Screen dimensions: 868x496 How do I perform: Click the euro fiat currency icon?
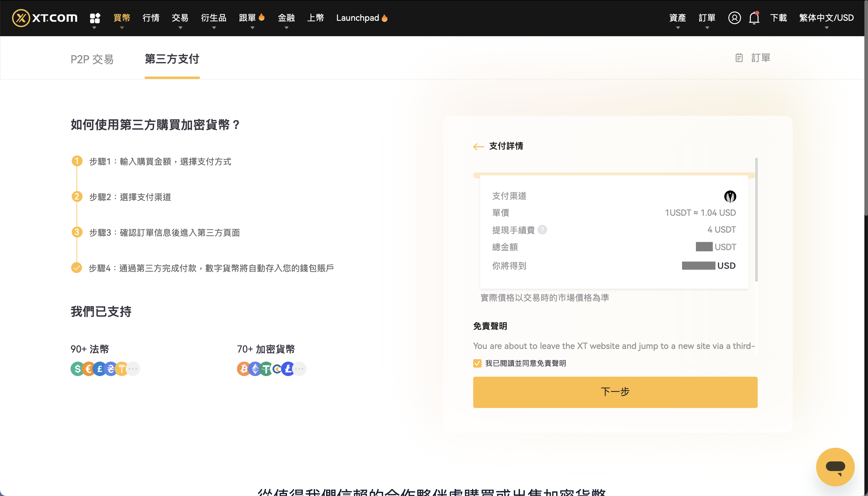(89, 369)
